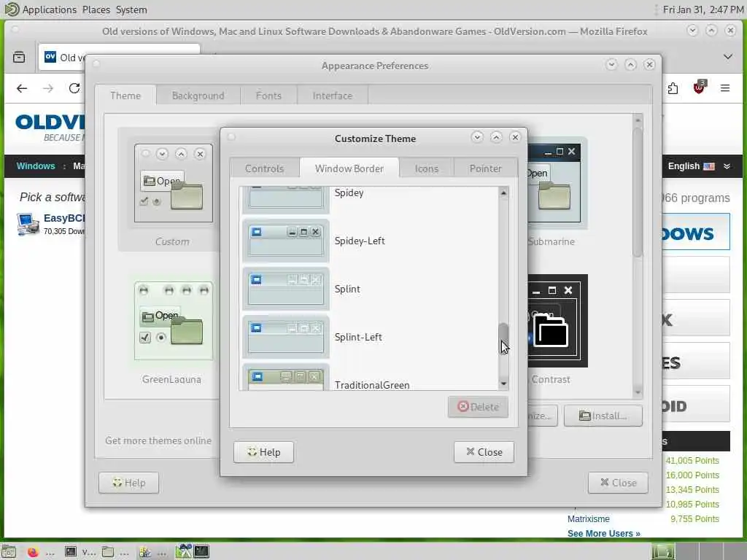The width and height of the screenshot is (747, 560).
Task: Open the See More Users link
Action: (603, 533)
